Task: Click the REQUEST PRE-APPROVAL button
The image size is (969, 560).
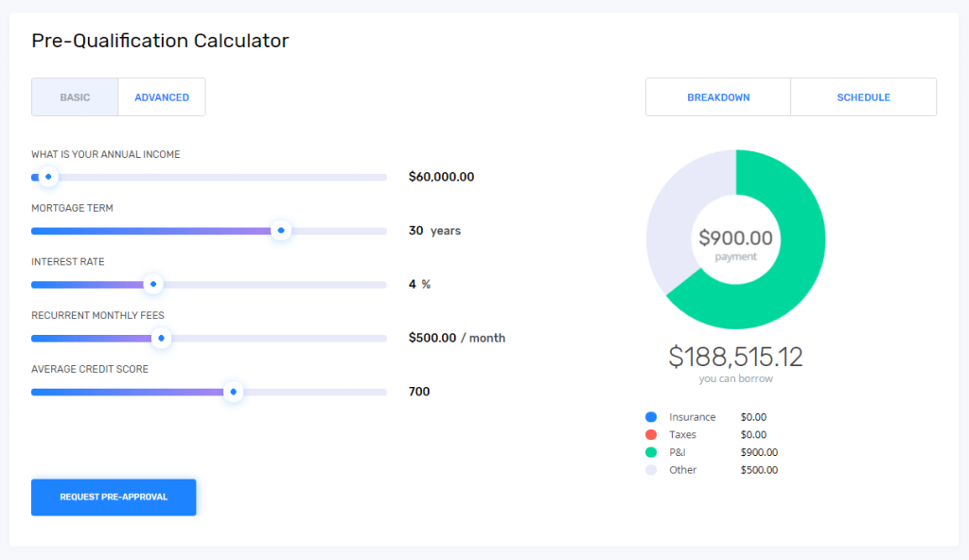Action: click(x=114, y=497)
